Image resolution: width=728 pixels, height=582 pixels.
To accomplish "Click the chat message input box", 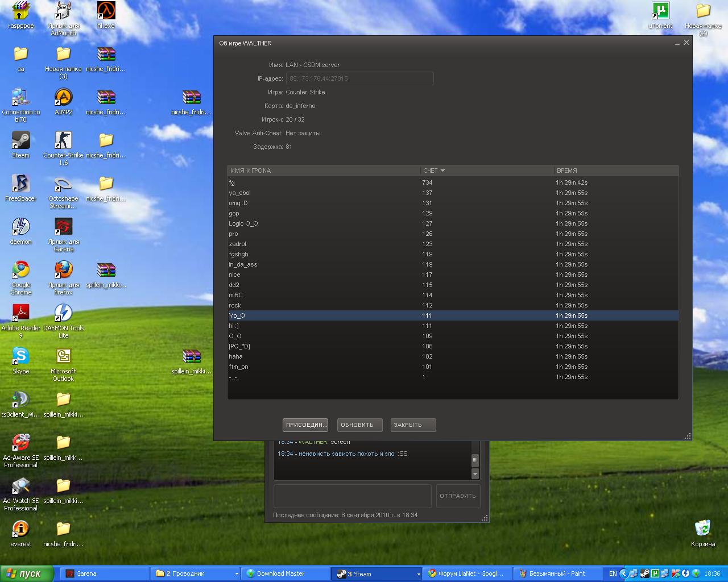I will [x=353, y=496].
